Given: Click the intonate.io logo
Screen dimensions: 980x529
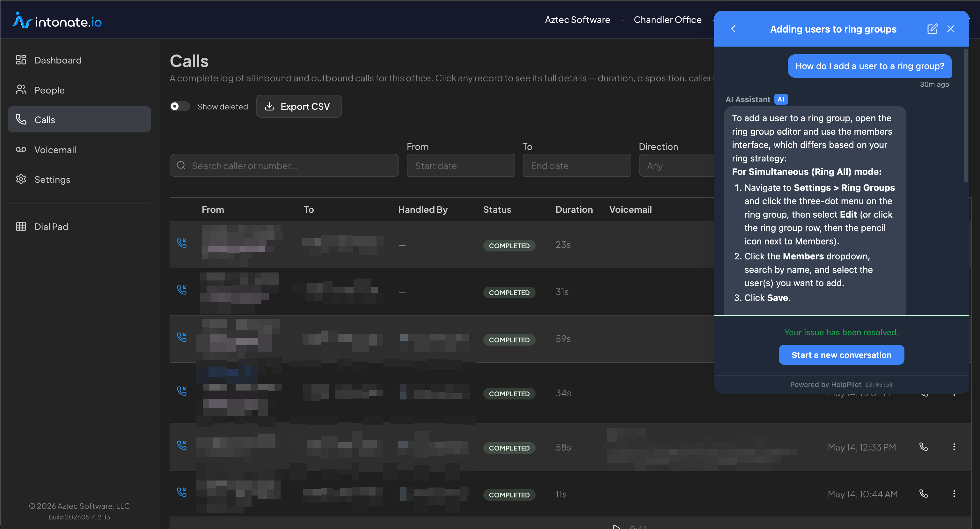Looking at the screenshot, I should tap(57, 21).
